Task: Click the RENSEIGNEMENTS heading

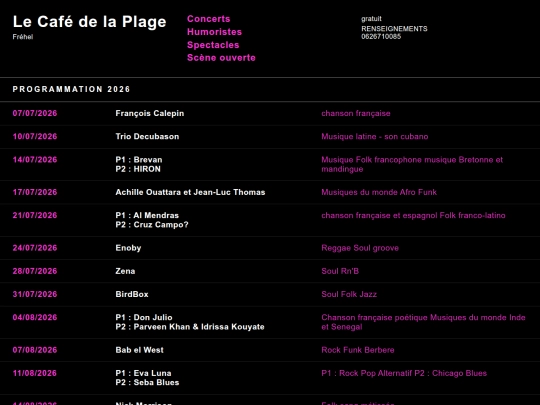Action: click(394, 29)
